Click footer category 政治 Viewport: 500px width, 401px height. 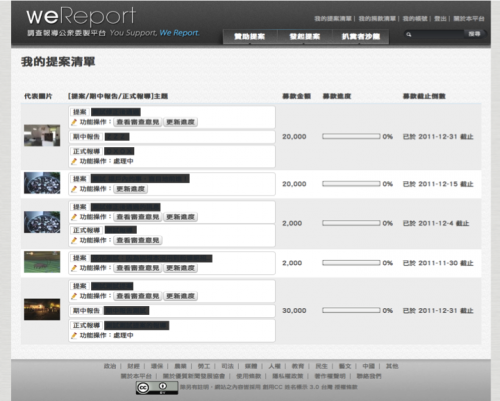click(110, 366)
